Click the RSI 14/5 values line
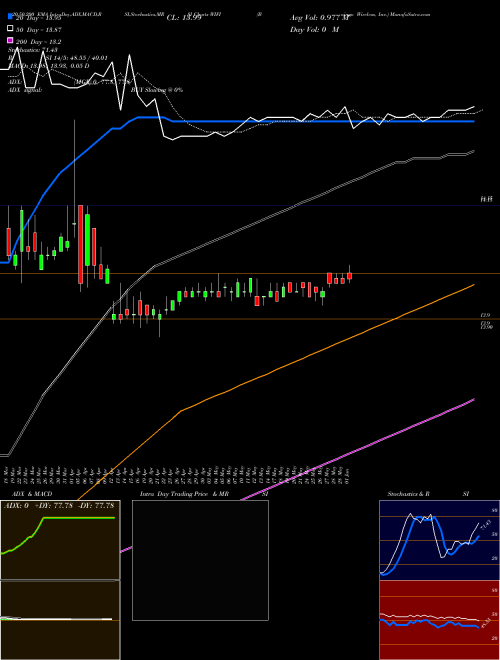Viewport: 500px width, 660px height. (x=58, y=58)
